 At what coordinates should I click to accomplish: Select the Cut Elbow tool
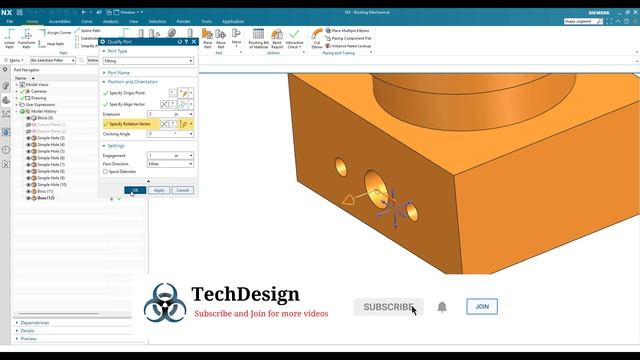coord(317,38)
